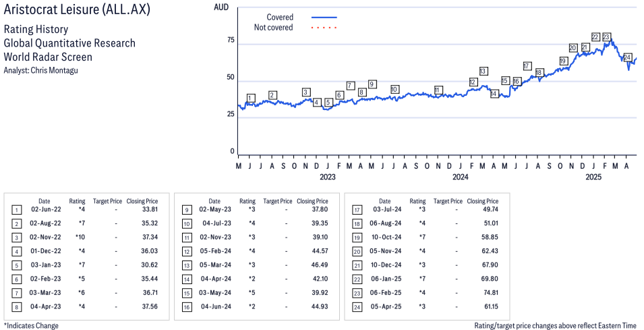Viewport: 644px width, 330px height.
Task: Select chart marker 11 near November 2023
Action: coord(438,90)
